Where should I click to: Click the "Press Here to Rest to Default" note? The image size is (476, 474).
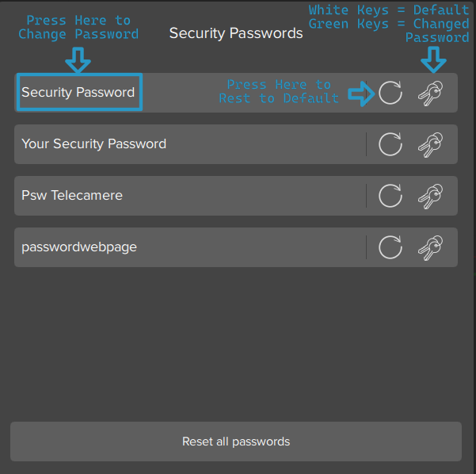(279, 91)
